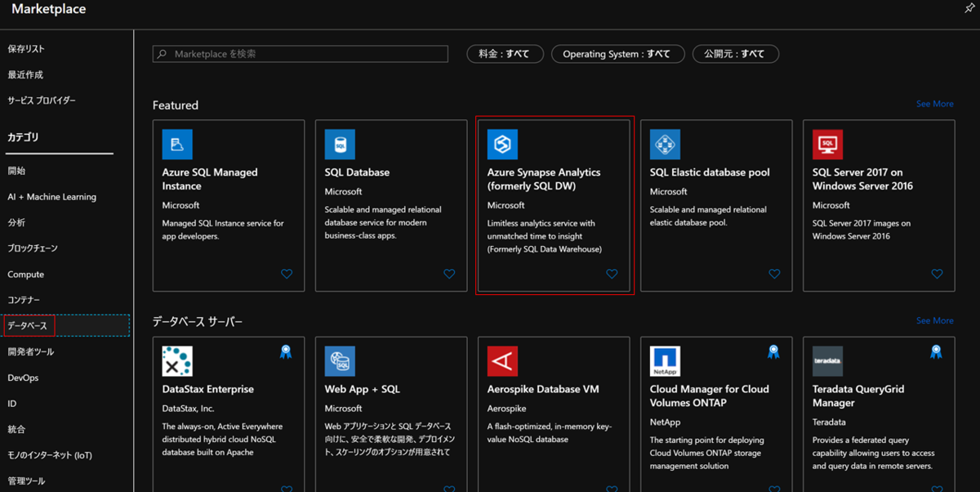Viewport: 980px width, 492px height.
Task: Open the Azure SQL Managed Instance icon
Action: pos(177,145)
